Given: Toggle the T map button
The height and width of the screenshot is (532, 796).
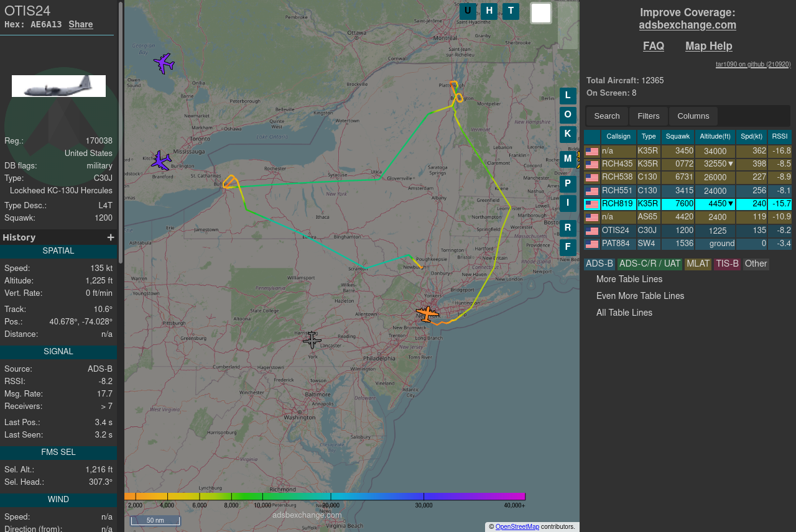Looking at the screenshot, I should (511, 11).
